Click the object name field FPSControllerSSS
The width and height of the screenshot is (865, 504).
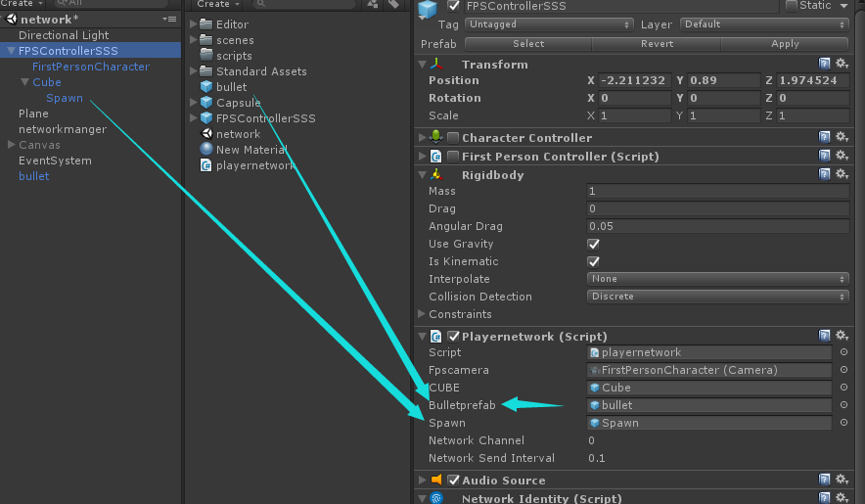pos(620,6)
